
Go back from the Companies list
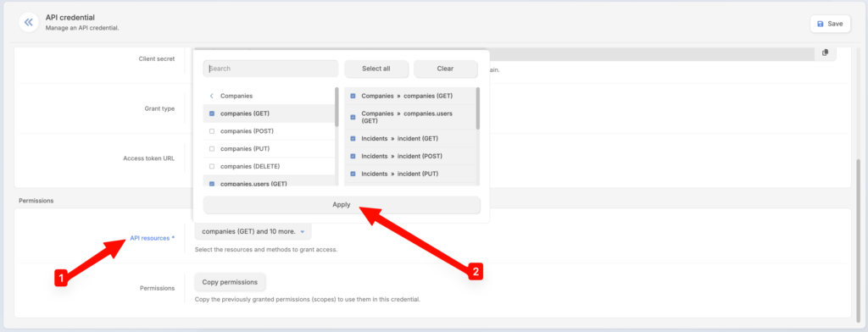tap(212, 96)
